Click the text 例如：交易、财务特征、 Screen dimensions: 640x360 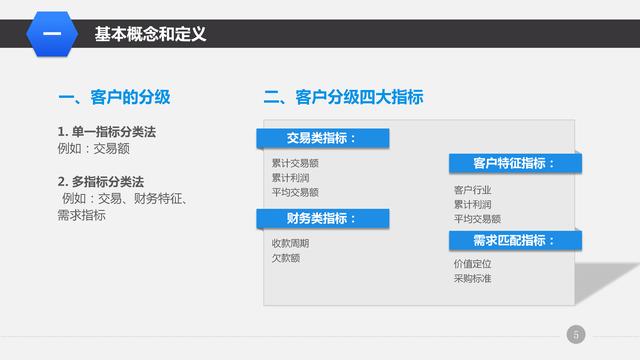tap(125, 199)
